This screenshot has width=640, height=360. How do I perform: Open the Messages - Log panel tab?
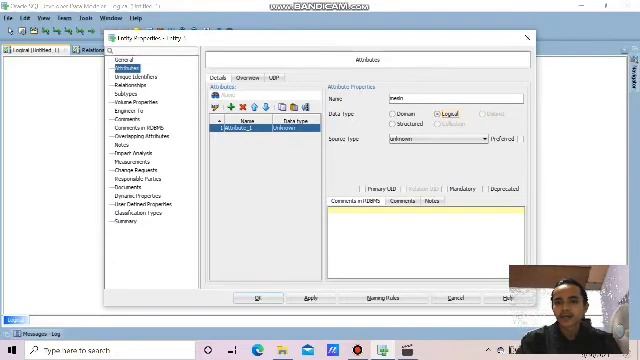pyautogui.click(x=37, y=334)
